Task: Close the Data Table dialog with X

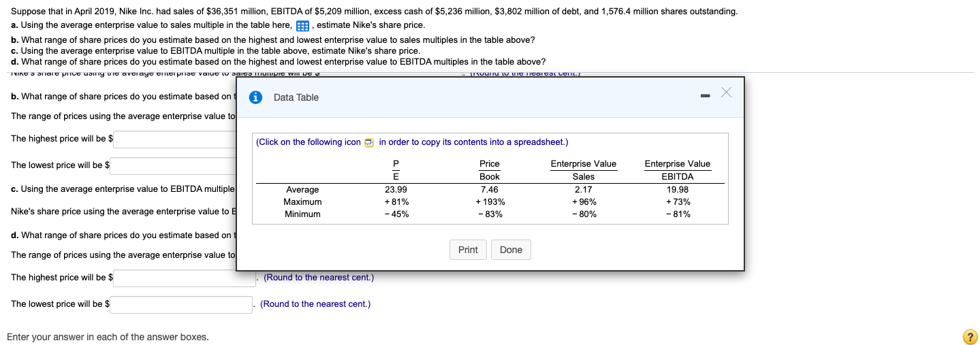Action: tap(726, 93)
